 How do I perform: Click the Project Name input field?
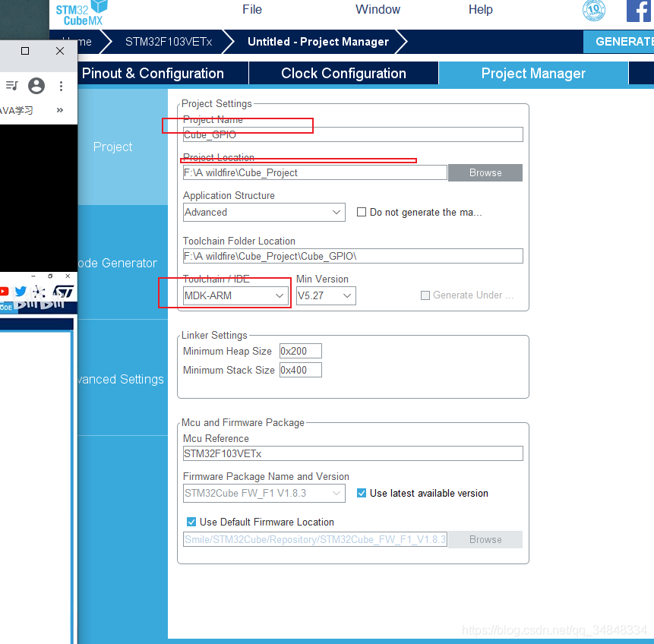point(353,134)
